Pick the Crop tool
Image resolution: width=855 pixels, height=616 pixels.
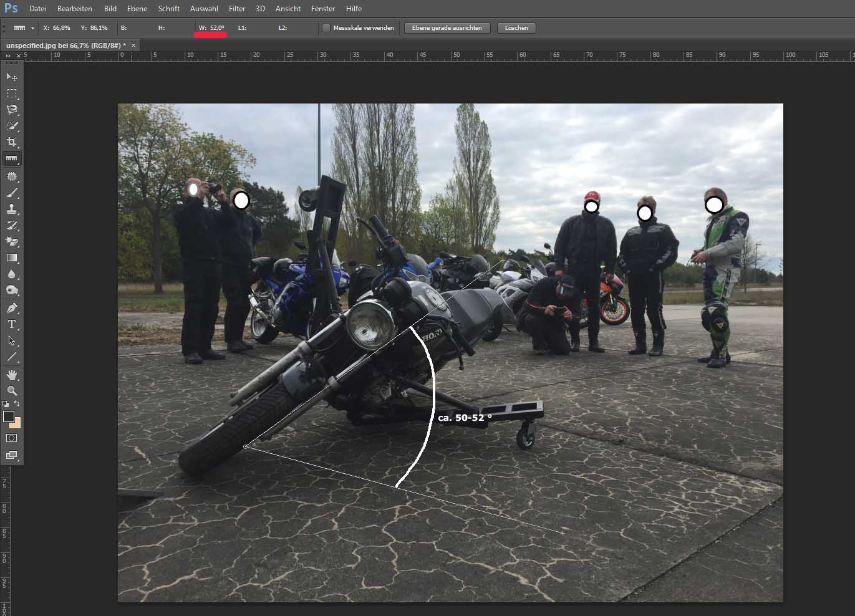(x=12, y=142)
